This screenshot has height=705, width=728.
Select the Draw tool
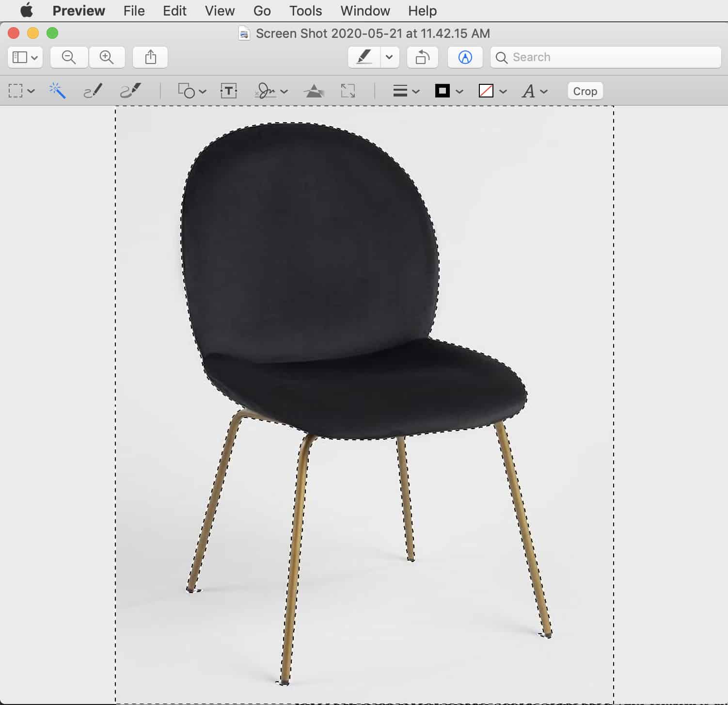130,91
